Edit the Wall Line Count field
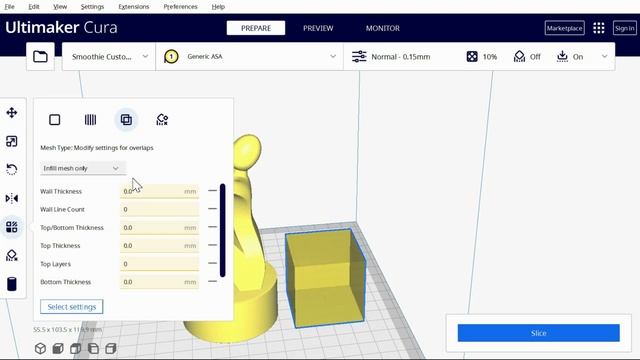This screenshot has height=360, width=640. click(159, 209)
